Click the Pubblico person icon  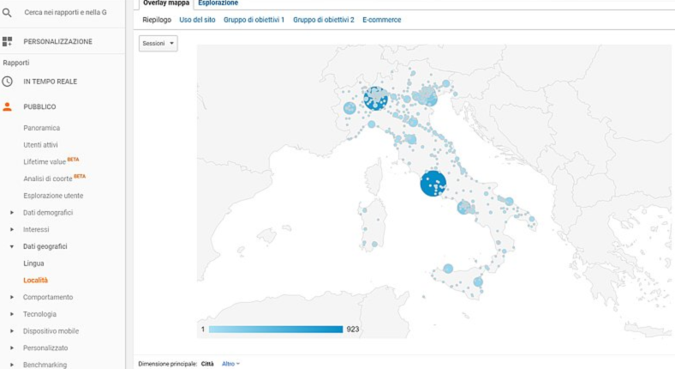tap(7, 107)
